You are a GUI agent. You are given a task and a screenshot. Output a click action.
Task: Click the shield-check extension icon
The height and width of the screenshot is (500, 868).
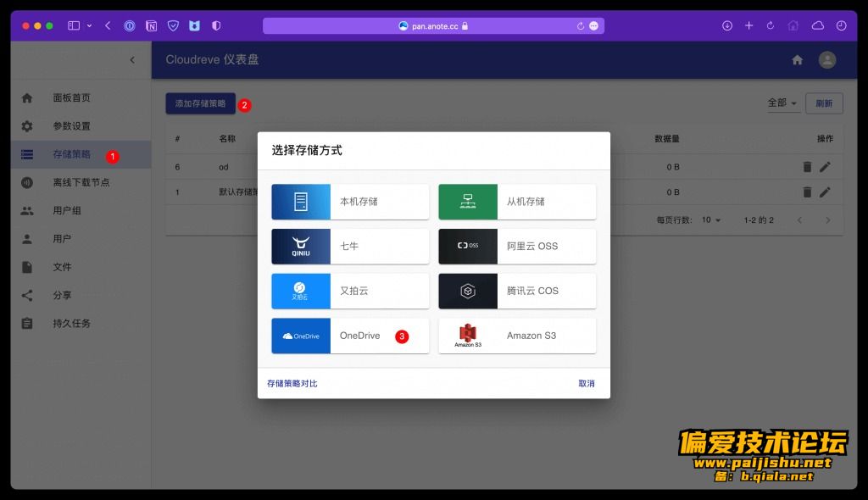[x=173, y=25]
